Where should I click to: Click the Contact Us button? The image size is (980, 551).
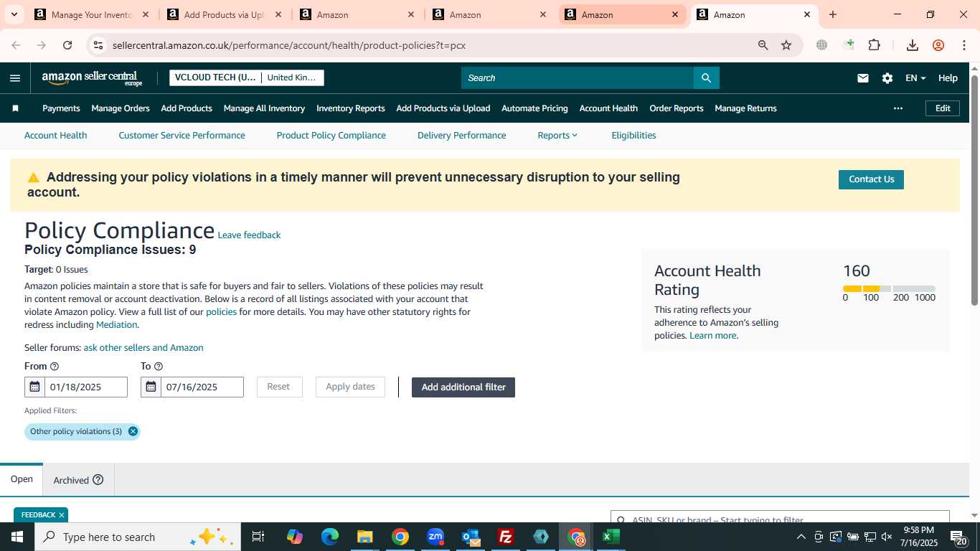pos(871,179)
